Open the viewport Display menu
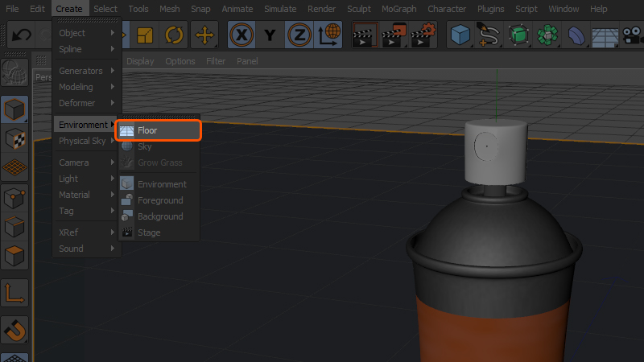Image resolution: width=644 pixels, height=362 pixels. (x=140, y=61)
